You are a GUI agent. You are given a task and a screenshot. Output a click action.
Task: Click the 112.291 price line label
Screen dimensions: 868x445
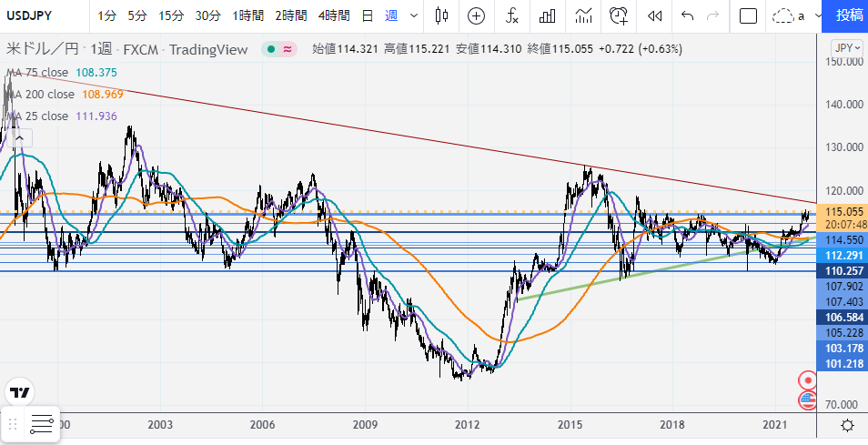click(x=842, y=256)
